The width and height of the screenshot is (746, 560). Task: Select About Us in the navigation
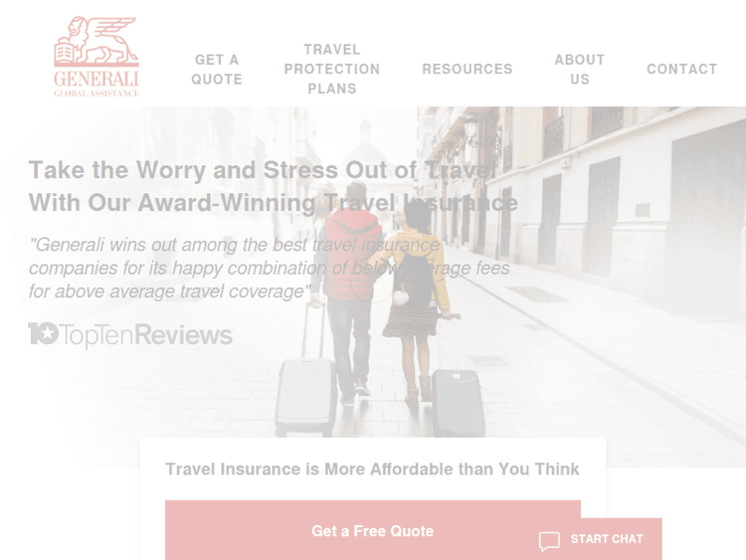[580, 70]
